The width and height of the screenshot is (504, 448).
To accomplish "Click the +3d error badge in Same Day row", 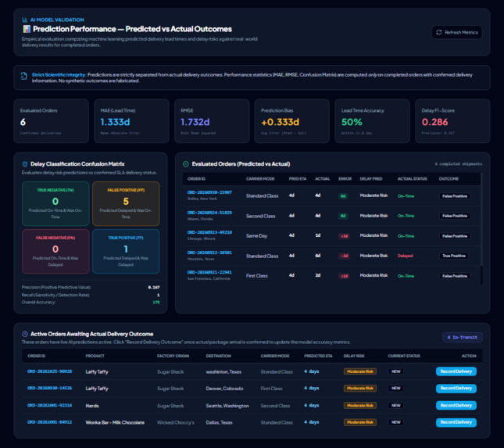I will [345, 236].
